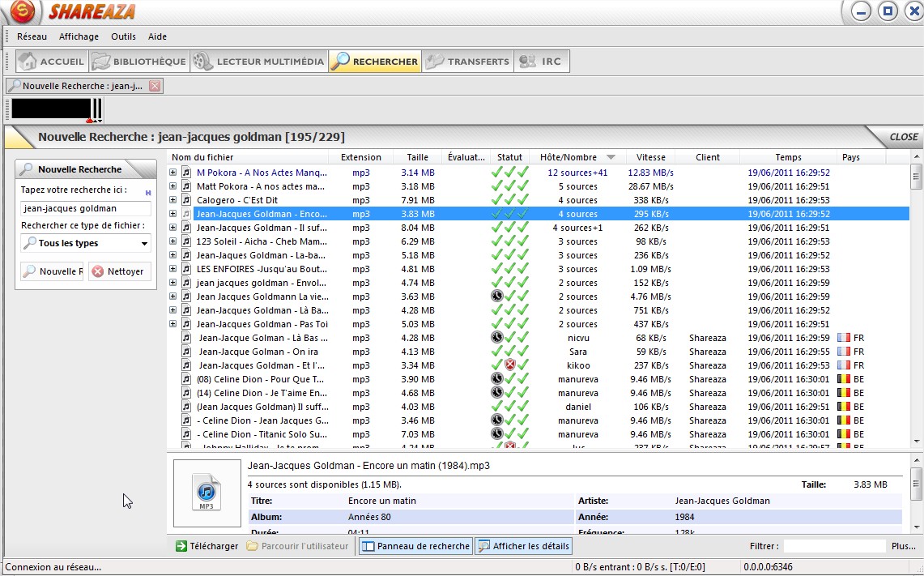The height and width of the screenshot is (576, 924).
Task: Open the Transferts view
Action: [467, 62]
